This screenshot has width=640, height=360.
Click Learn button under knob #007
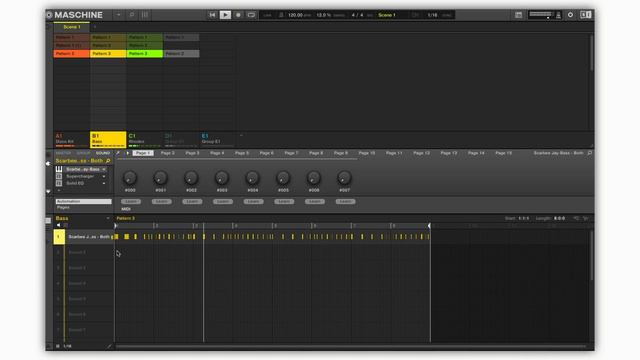345,202
